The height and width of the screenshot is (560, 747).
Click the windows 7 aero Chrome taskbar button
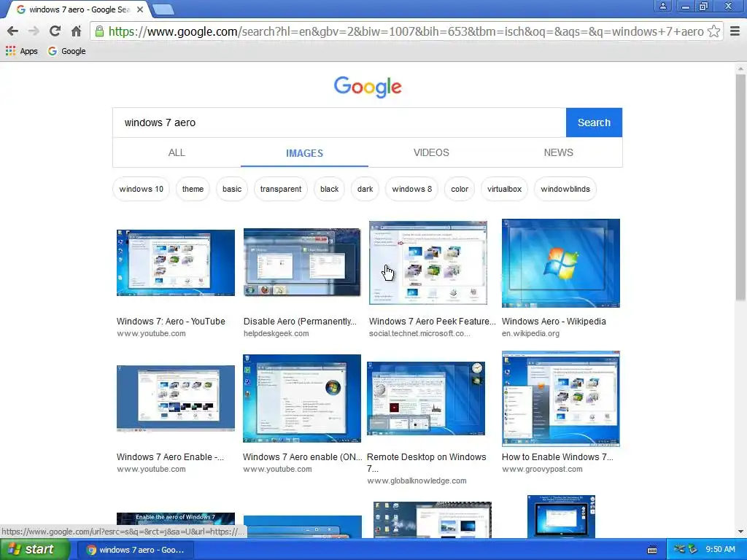pyautogui.click(x=135, y=550)
